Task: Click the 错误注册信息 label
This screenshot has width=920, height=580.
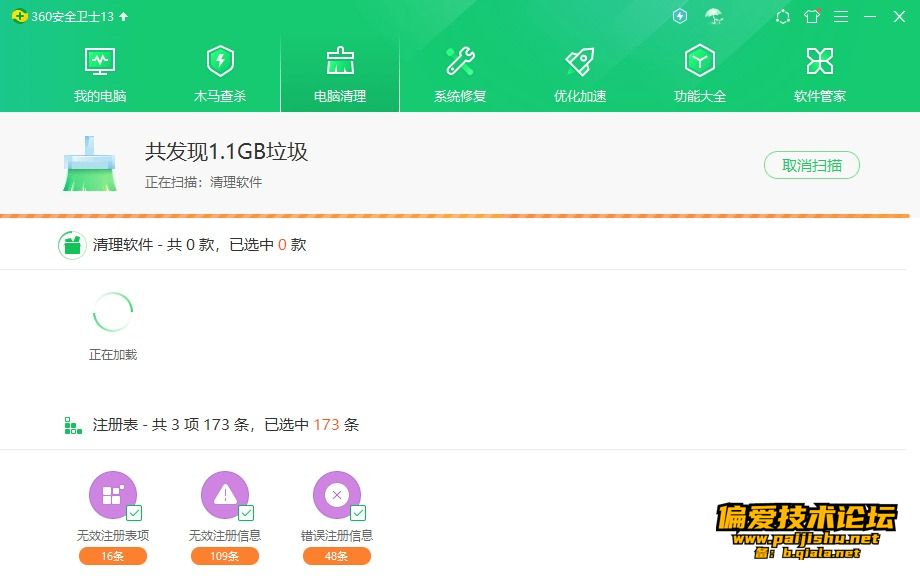Action: [337, 535]
